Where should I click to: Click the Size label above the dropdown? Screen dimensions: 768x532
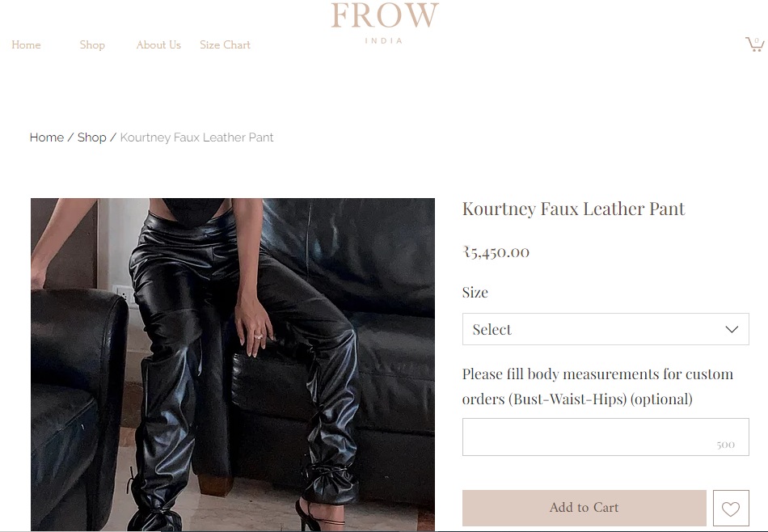[475, 293]
